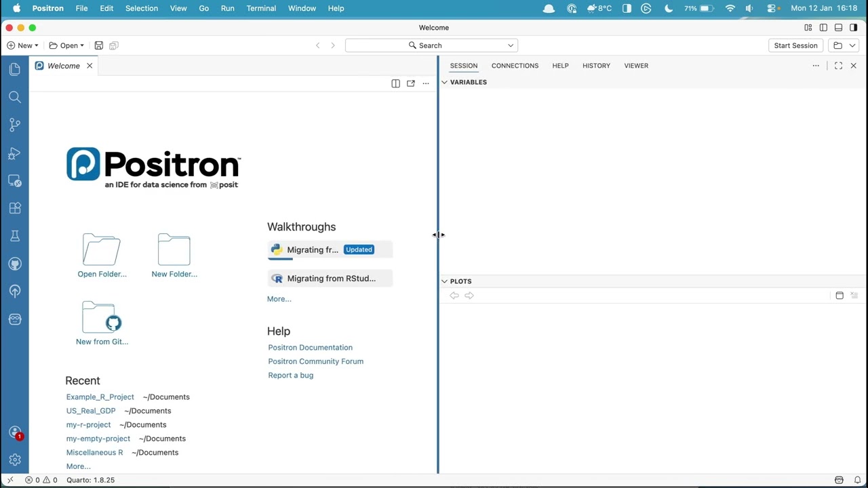Open views and more actions in Session panel

coord(816,66)
